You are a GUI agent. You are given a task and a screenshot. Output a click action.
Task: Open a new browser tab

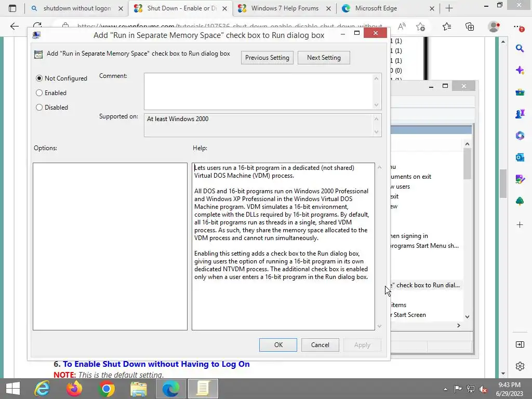(449, 8)
